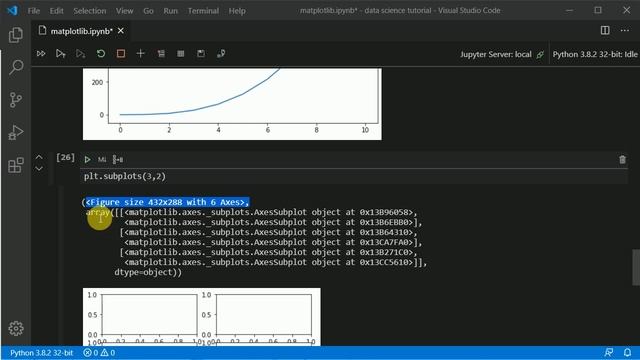Viewport: 640px width, 360px height.
Task: Open Run and Debug view
Action: (16, 133)
